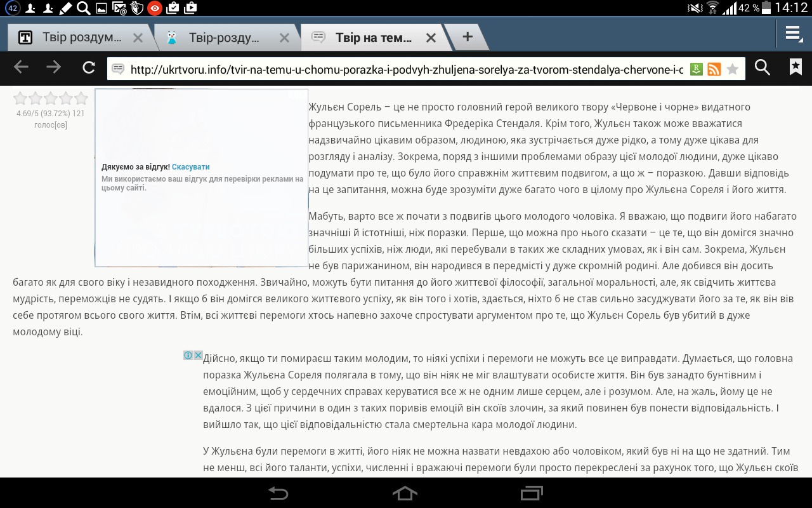Click the orange RSS feed icon
The image size is (812, 508).
[x=714, y=69]
